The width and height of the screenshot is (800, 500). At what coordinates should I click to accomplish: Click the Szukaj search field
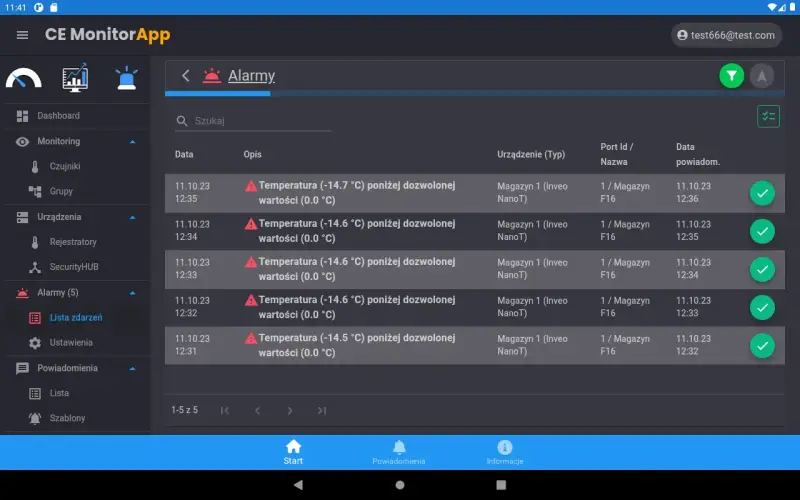click(260, 121)
